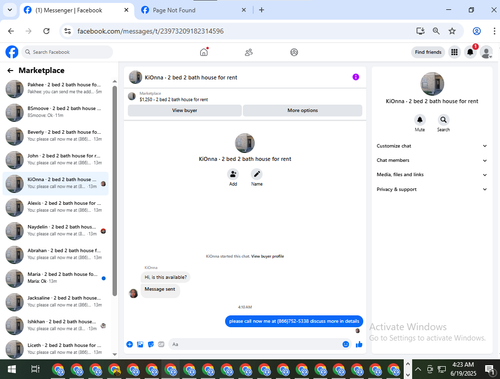Reload the page with refresh icon
The image size is (500, 379).
(46, 31)
